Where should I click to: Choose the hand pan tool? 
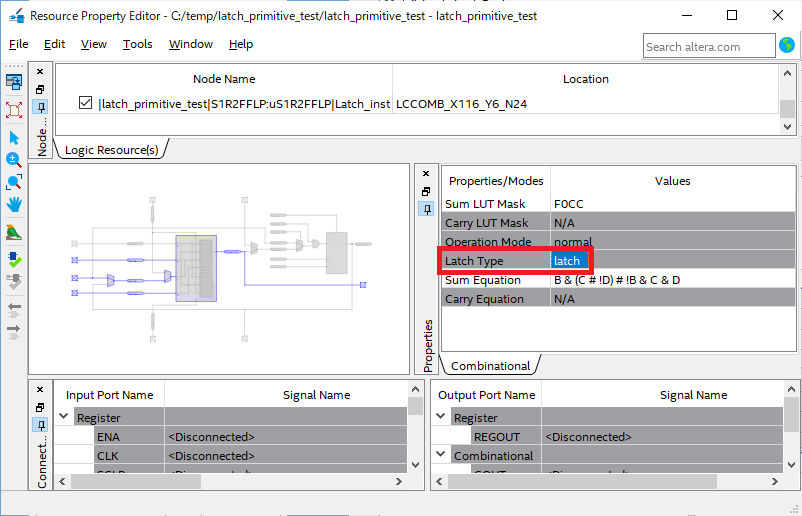coord(14,204)
